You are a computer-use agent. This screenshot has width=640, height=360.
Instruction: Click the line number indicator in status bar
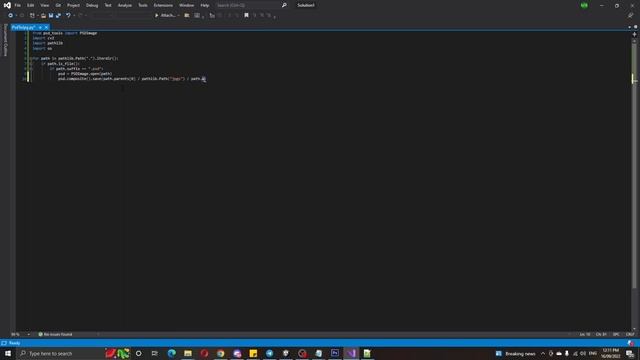tap(585, 334)
